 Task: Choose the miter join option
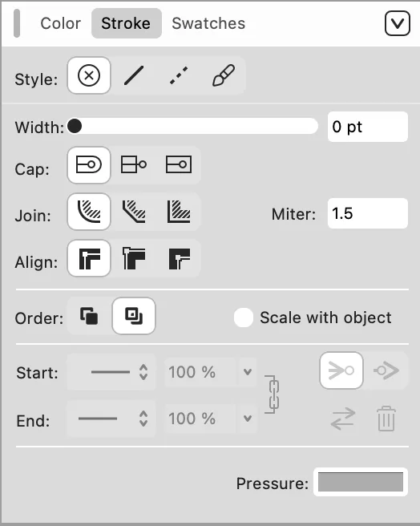(x=179, y=212)
